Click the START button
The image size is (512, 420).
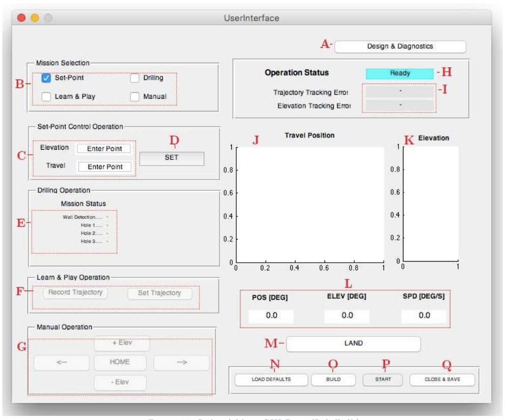pyautogui.click(x=383, y=380)
